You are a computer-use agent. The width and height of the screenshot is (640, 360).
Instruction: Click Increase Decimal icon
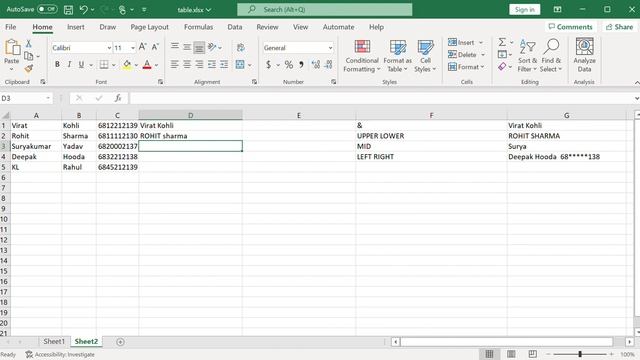(316, 64)
